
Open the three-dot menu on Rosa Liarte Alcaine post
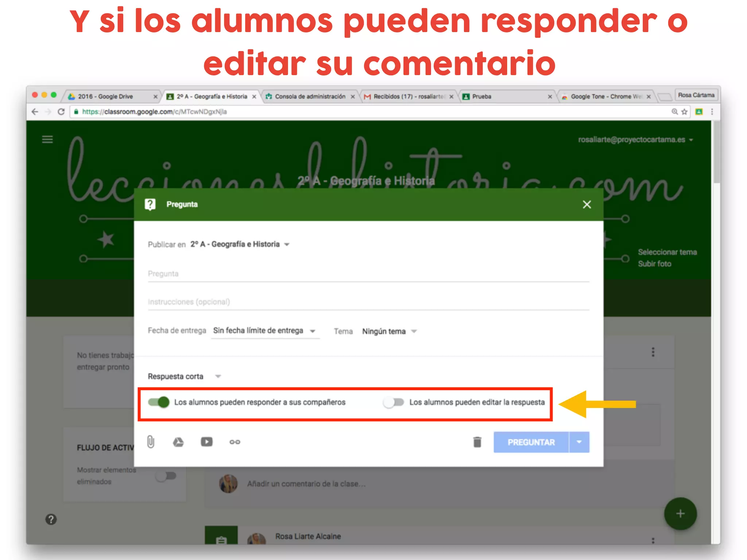tap(653, 540)
